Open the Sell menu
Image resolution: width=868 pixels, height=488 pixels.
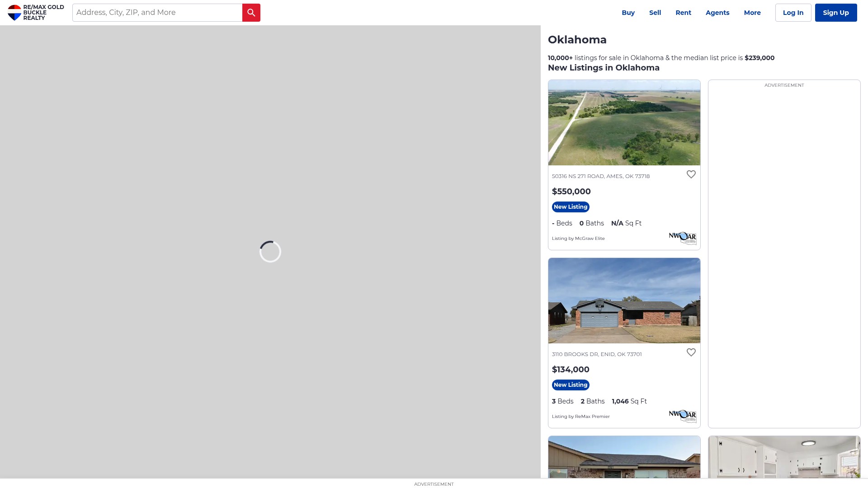point(655,13)
